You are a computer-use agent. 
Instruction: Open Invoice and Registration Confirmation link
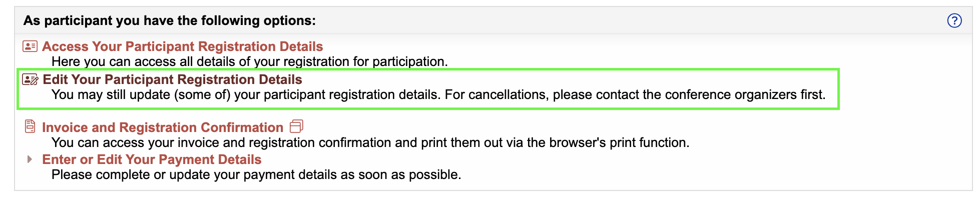pyautogui.click(x=163, y=127)
